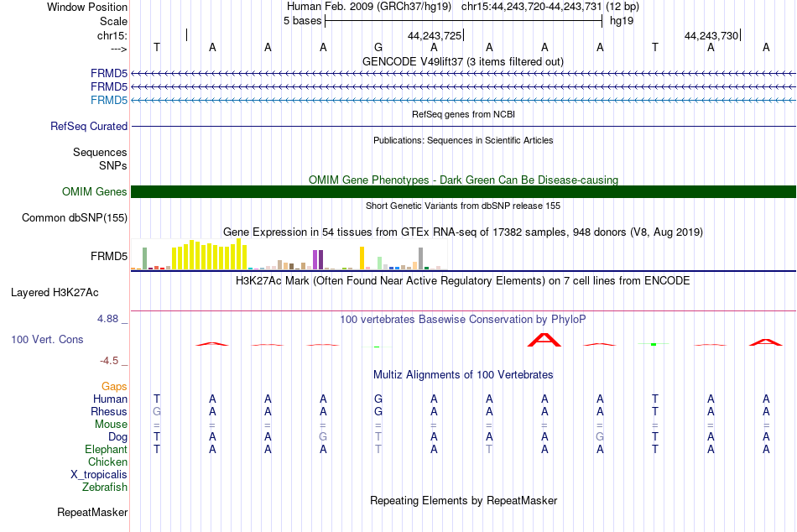Click the Zebrafish species row label
797x532 pixels.
105,487
